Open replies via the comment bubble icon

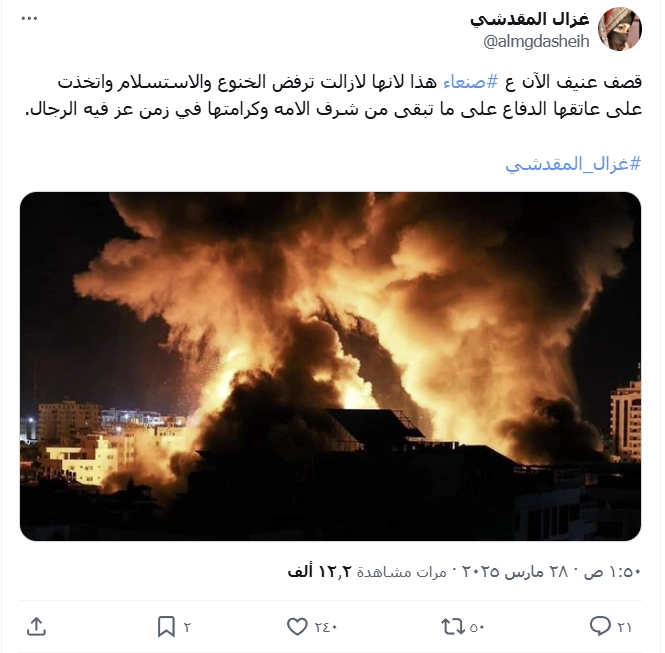[600, 626]
